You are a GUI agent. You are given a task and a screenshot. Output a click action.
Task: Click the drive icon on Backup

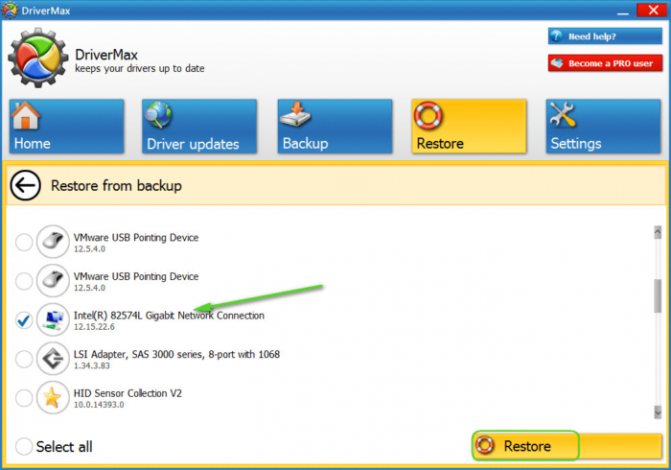[x=296, y=114]
